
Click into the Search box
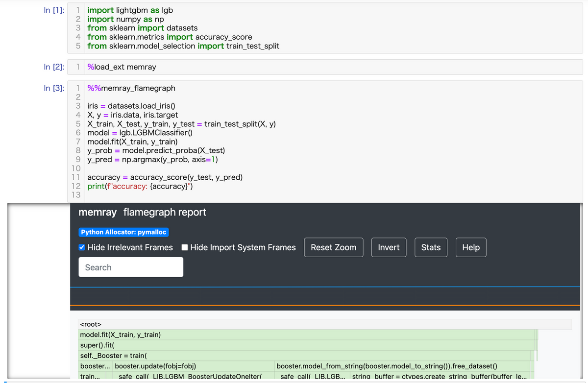point(131,267)
